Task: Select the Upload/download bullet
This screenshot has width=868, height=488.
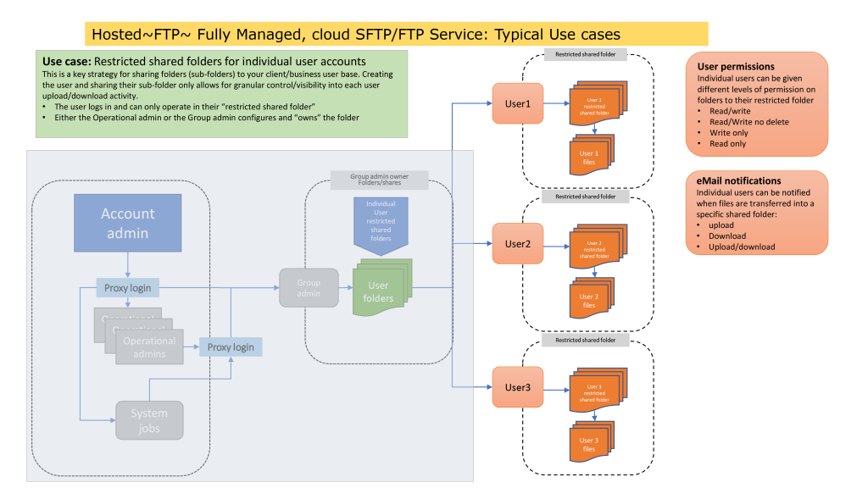Action: (x=736, y=247)
